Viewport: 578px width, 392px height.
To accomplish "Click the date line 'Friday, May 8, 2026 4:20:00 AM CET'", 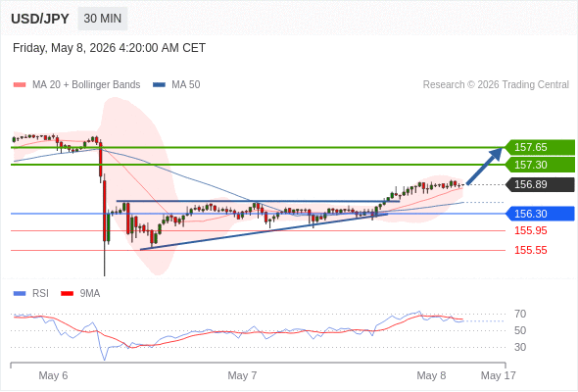I will click(109, 48).
